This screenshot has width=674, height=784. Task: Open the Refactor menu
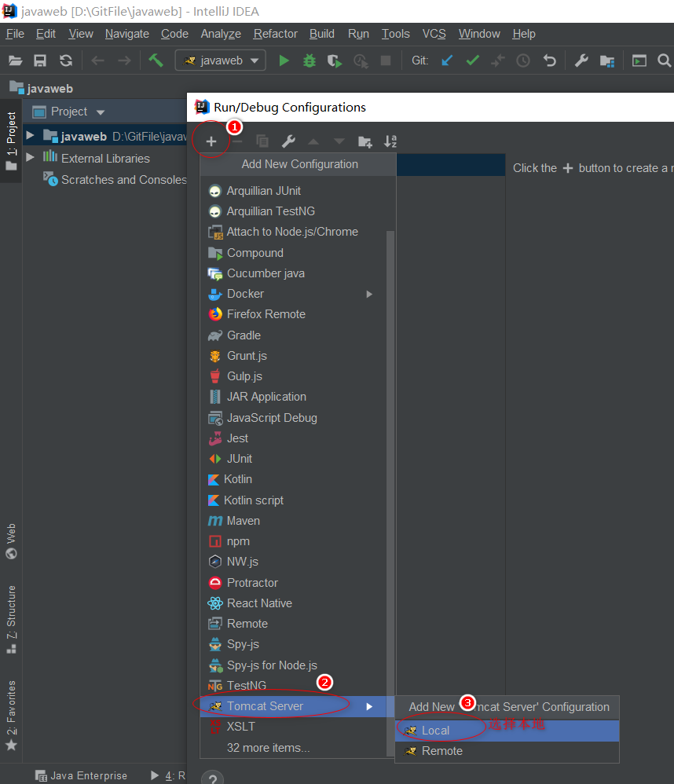click(275, 34)
